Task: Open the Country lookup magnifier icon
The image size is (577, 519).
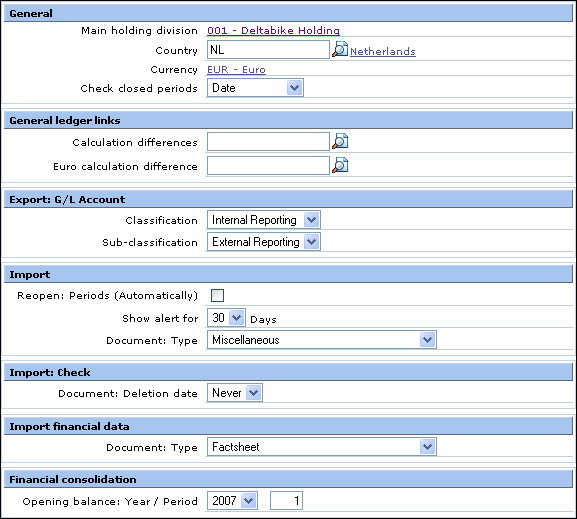Action: point(340,50)
